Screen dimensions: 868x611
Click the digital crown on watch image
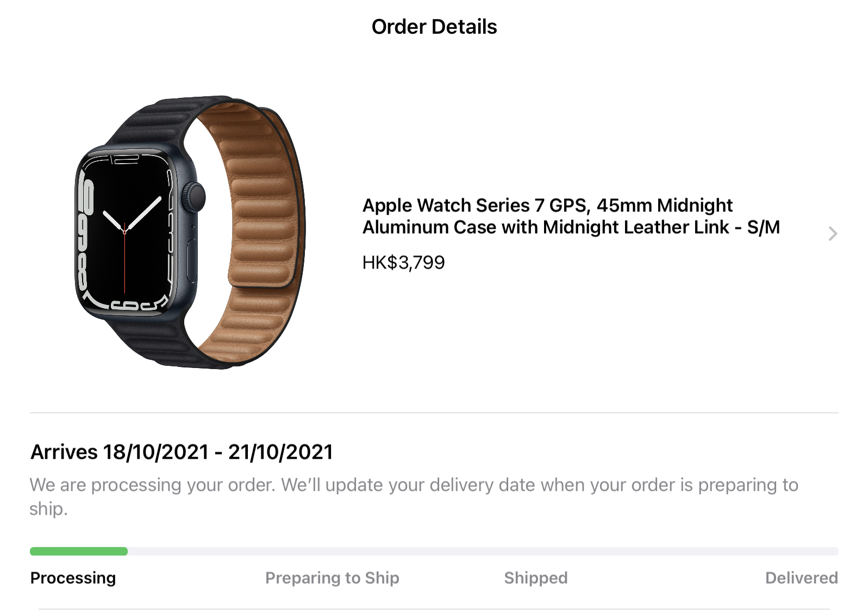click(195, 197)
